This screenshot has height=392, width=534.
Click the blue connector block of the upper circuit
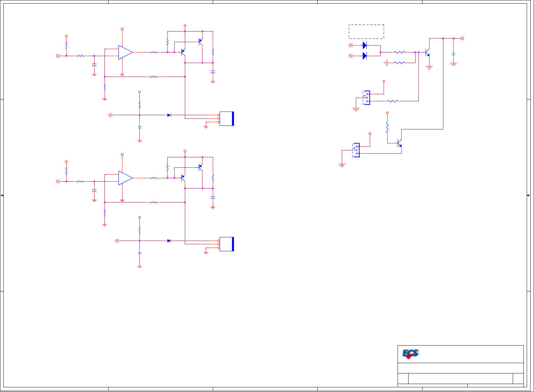click(x=227, y=119)
